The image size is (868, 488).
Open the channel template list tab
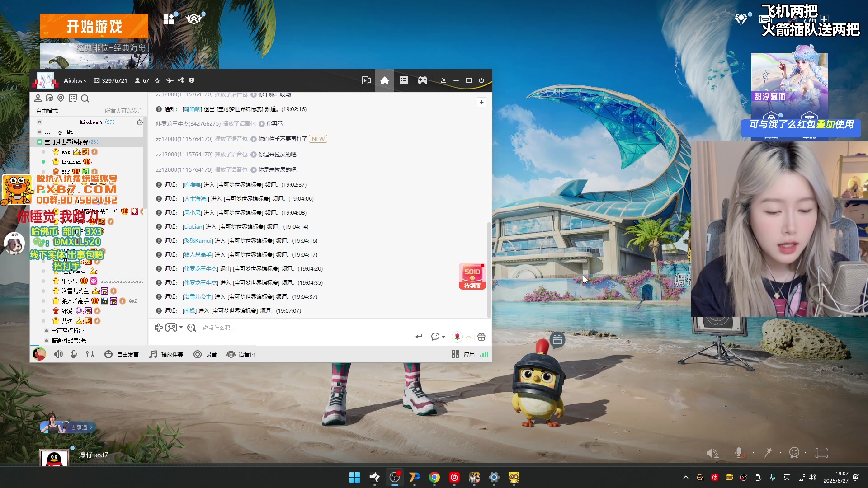(404, 80)
